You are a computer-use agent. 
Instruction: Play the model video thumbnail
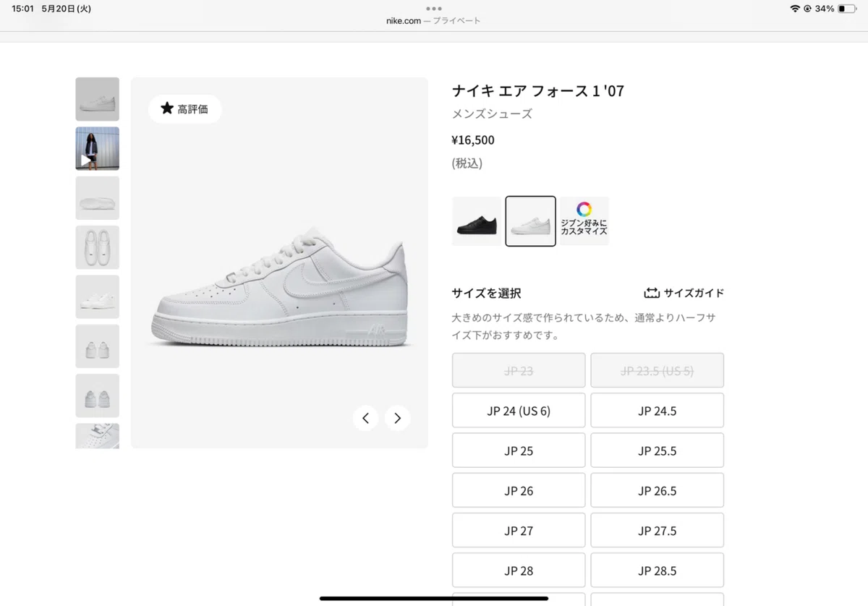(x=97, y=149)
